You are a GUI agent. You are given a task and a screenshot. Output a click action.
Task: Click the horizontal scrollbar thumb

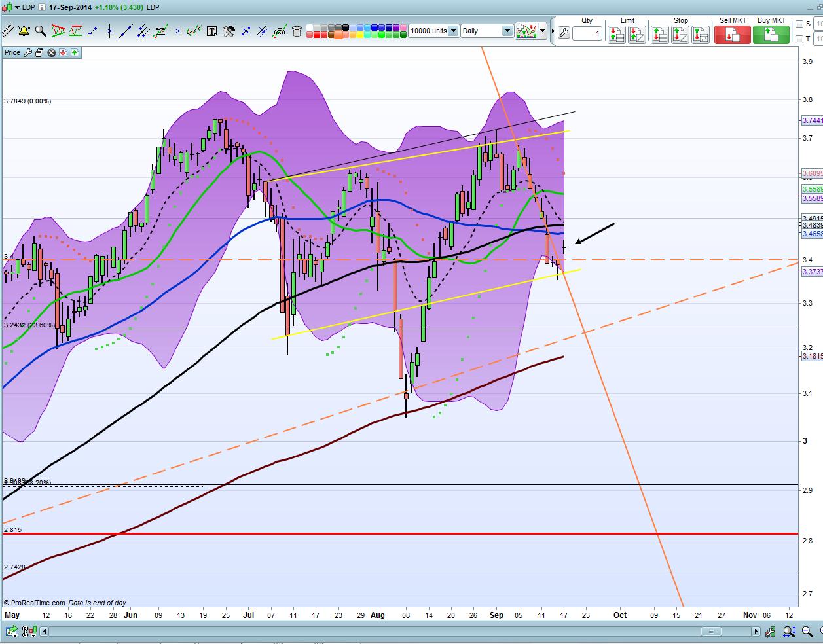pyautogui.click(x=711, y=632)
